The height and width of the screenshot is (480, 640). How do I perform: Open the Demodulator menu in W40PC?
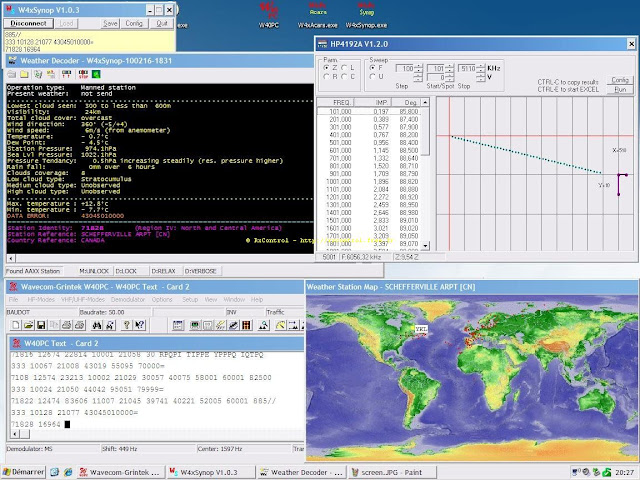click(x=128, y=300)
